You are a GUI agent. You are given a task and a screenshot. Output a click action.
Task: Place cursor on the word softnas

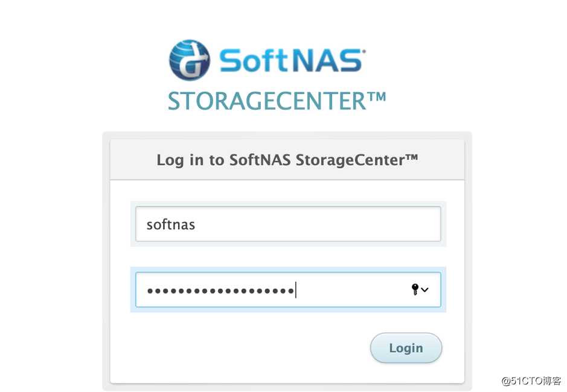171,225
